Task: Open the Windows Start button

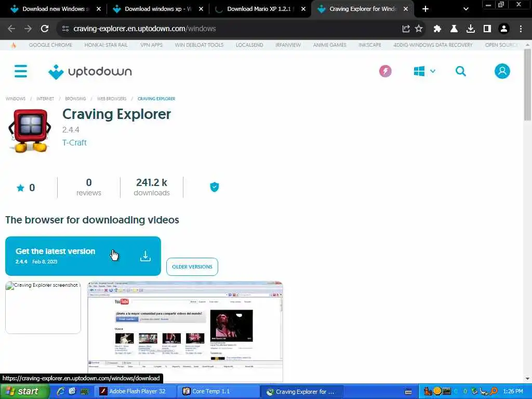Action: [25, 392]
